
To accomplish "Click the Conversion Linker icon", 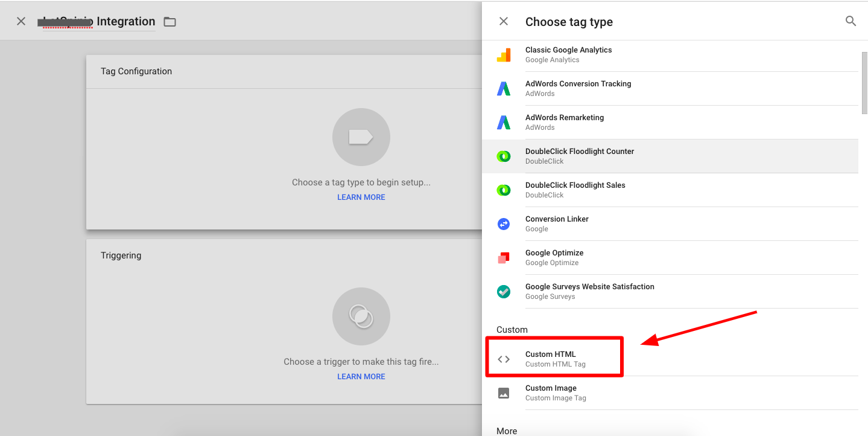I will (504, 224).
